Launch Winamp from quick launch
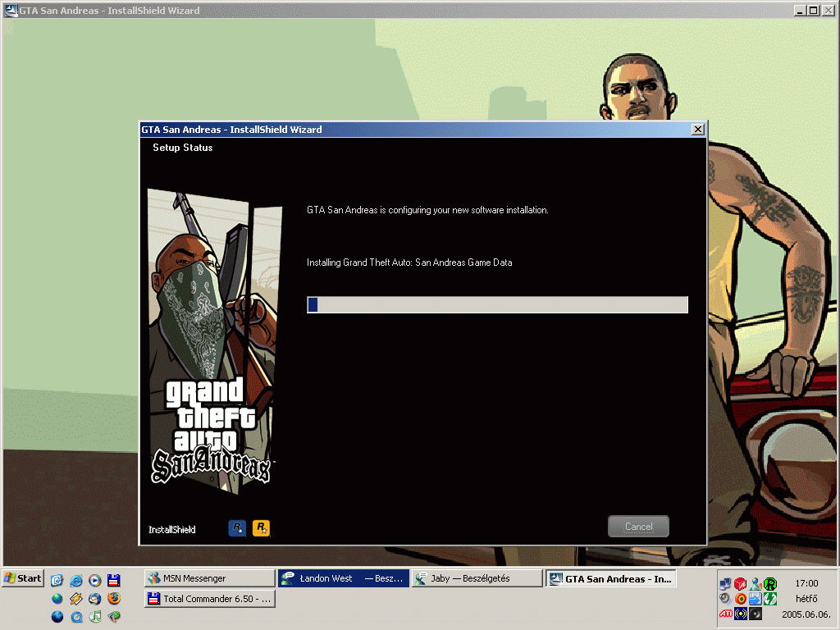 click(x=76, y=598)
